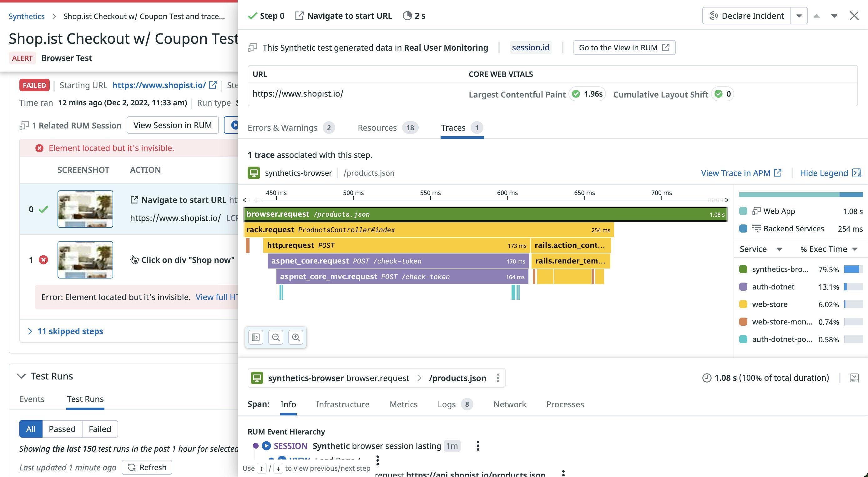This screenshot has height=477, width=868.
Task: Open span options three-dot menu for /products.json
Action: 498,378
